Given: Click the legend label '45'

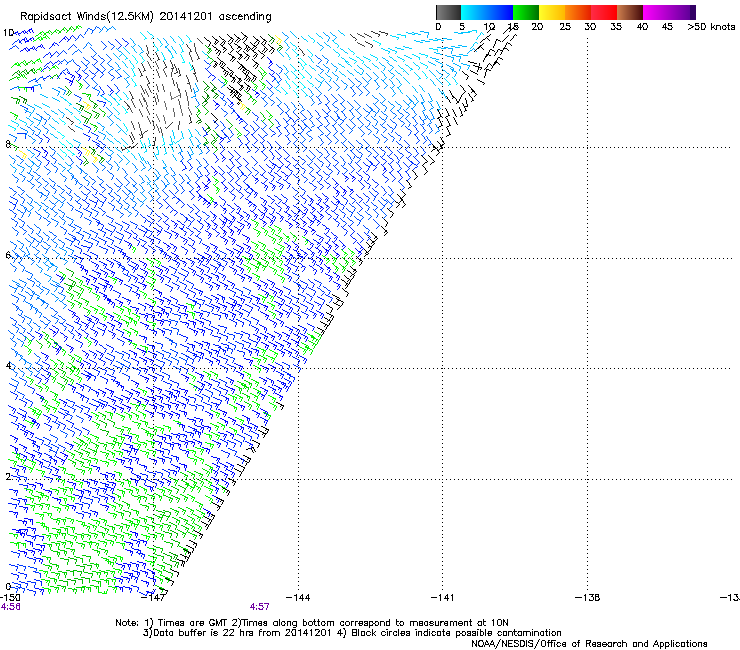Looking at the screenshot, I should pyautogui.click(x=667, y=26).
